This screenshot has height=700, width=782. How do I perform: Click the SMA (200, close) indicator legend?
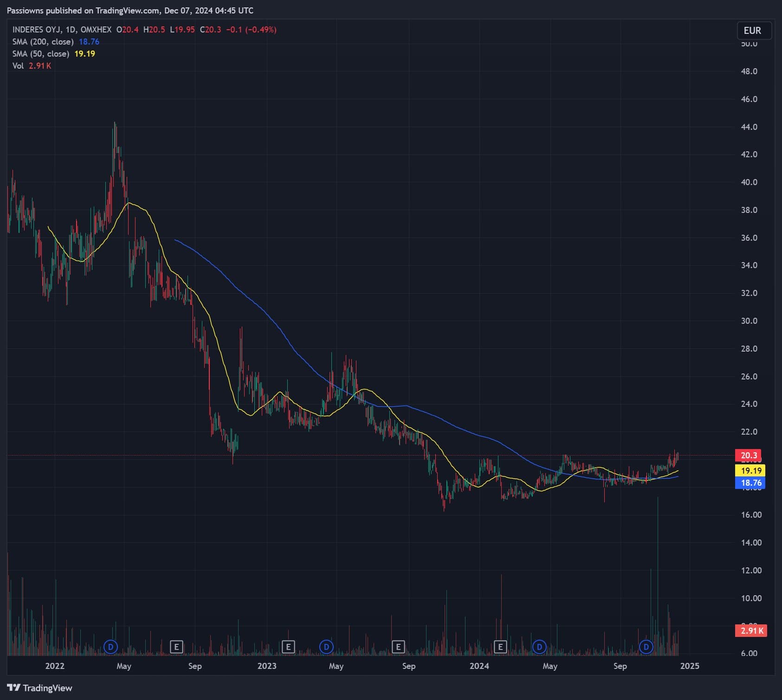(43, 42)
